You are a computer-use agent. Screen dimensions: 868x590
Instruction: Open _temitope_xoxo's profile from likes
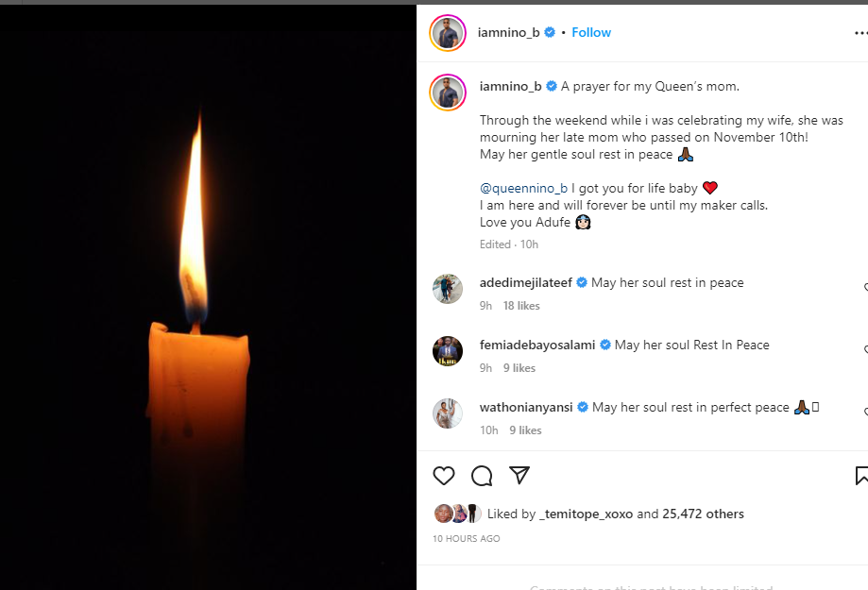pos(586,514)
